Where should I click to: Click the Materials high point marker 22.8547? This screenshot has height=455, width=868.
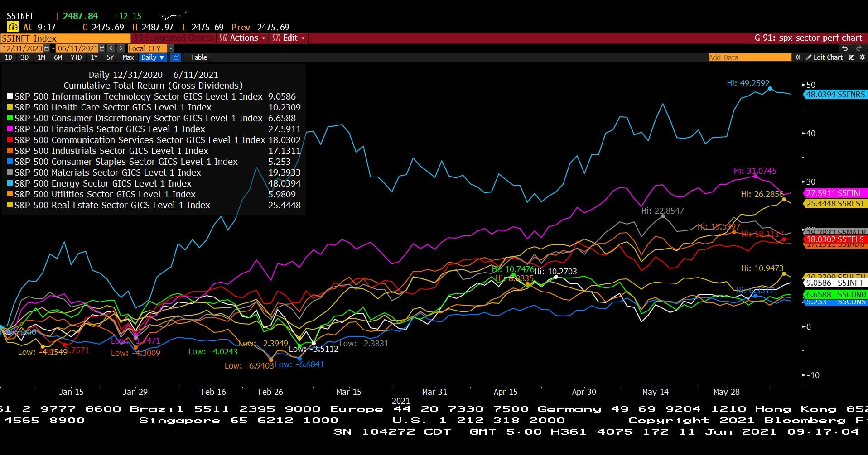(663, 216)
